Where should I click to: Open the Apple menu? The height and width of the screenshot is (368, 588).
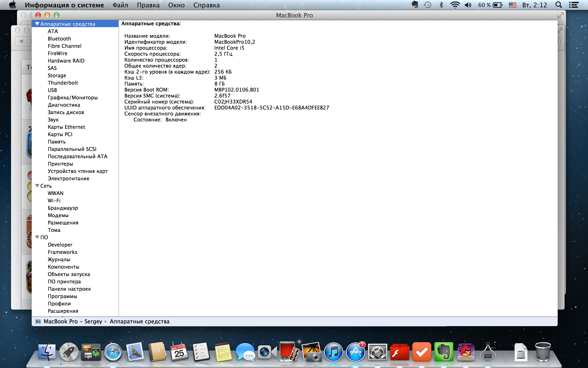click(12, 5)
